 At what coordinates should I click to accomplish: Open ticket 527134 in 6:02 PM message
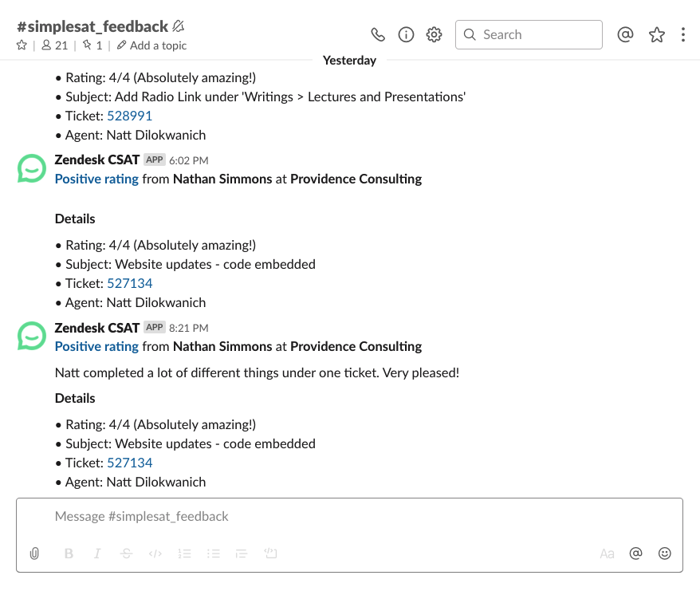129,284
